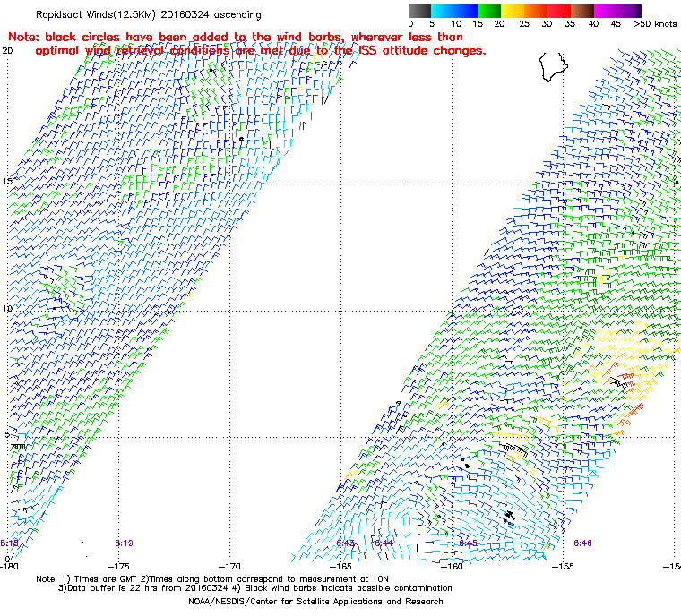Select the orange 25–30 knots legend segment
This screenshot has height=616, width=681.
click(x=536, y=11)
